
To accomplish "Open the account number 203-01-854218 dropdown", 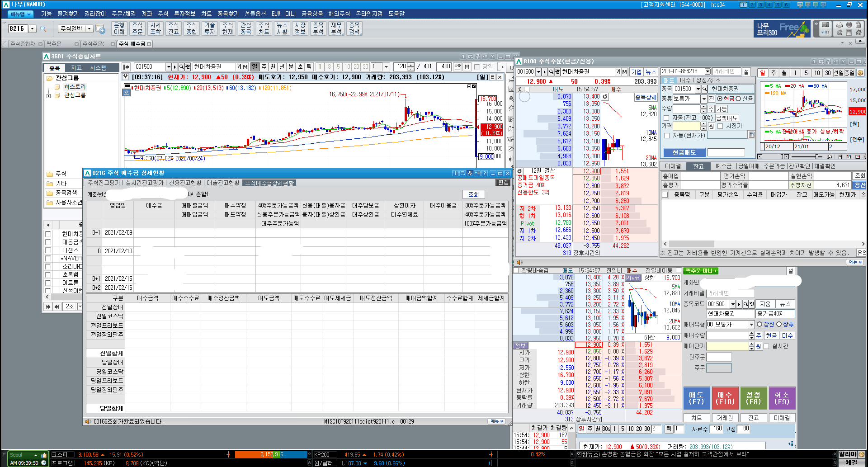I will coord(708,71).
